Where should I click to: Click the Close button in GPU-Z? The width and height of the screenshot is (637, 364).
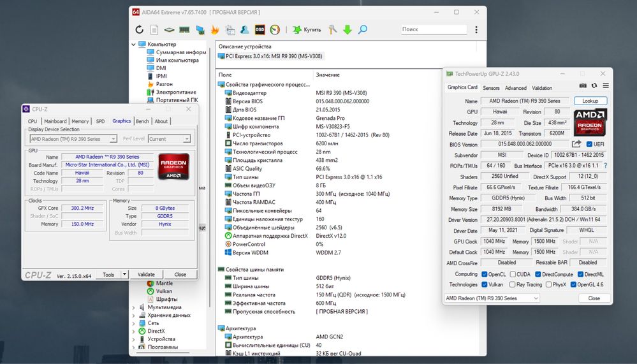594,298
